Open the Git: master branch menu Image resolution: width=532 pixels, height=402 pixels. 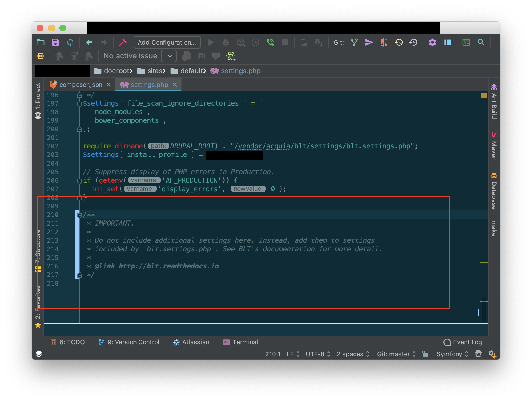[396, 354]
